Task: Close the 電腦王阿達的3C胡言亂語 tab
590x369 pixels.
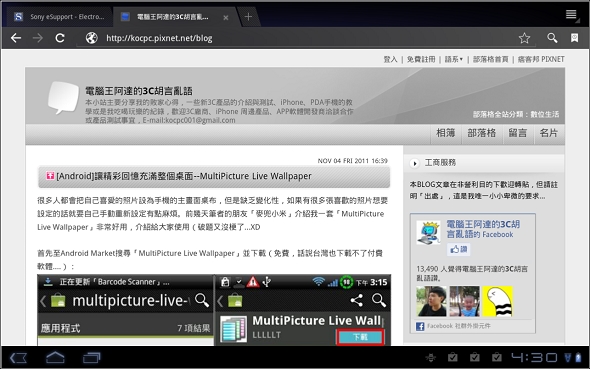Action: coord(225,17)
